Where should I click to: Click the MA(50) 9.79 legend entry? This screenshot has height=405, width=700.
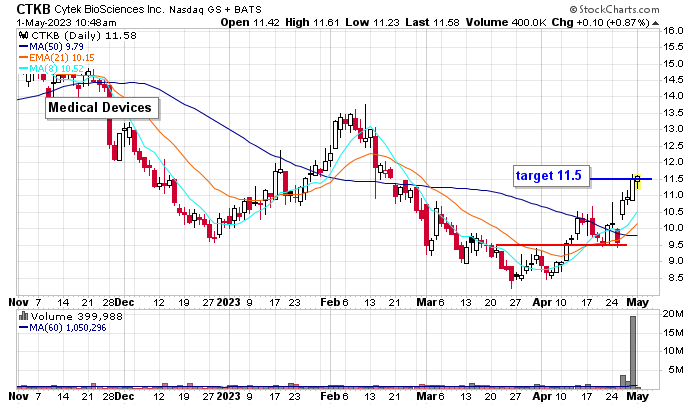[x=51, y=46]
